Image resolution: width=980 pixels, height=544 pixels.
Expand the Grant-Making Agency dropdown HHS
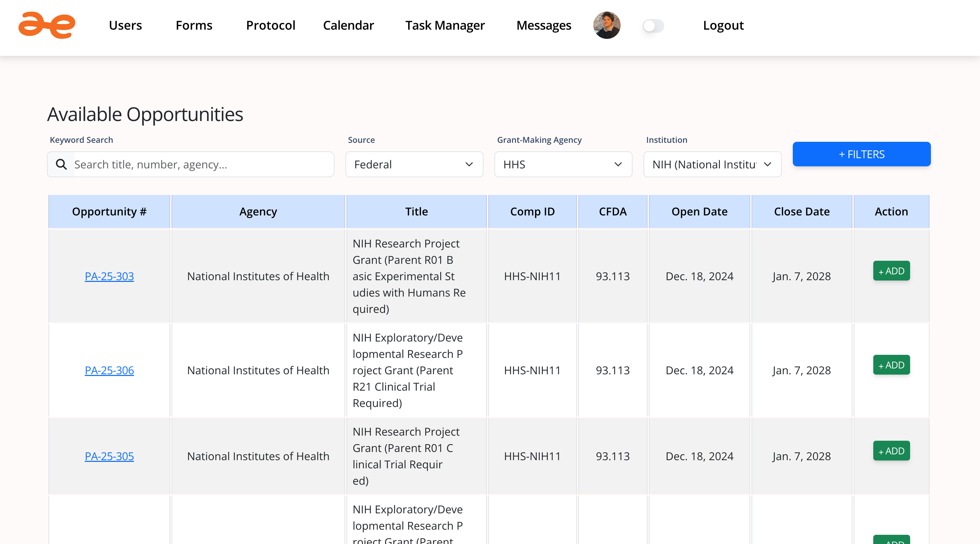[x=563, y=164]
